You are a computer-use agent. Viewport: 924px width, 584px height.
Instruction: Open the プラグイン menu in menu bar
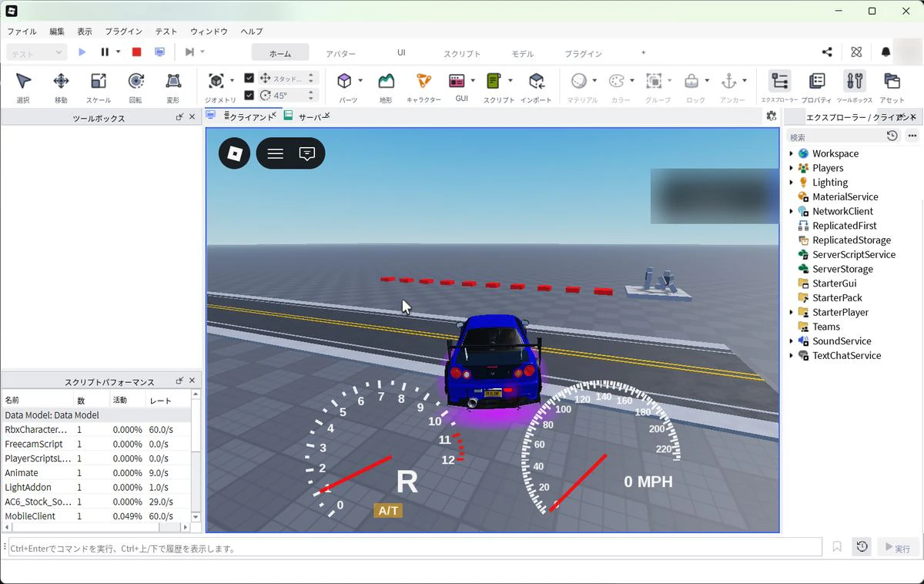click(x=123, y=32)
